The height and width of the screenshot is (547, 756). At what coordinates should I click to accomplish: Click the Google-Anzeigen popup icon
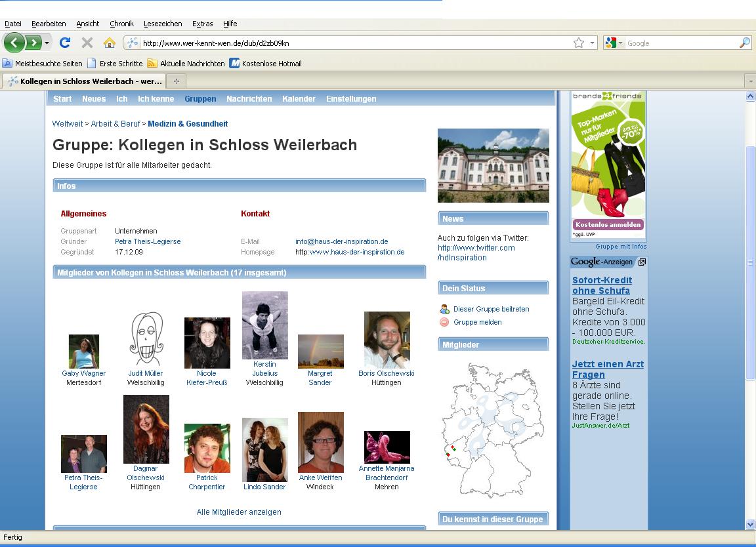click(x=642, y=262)
